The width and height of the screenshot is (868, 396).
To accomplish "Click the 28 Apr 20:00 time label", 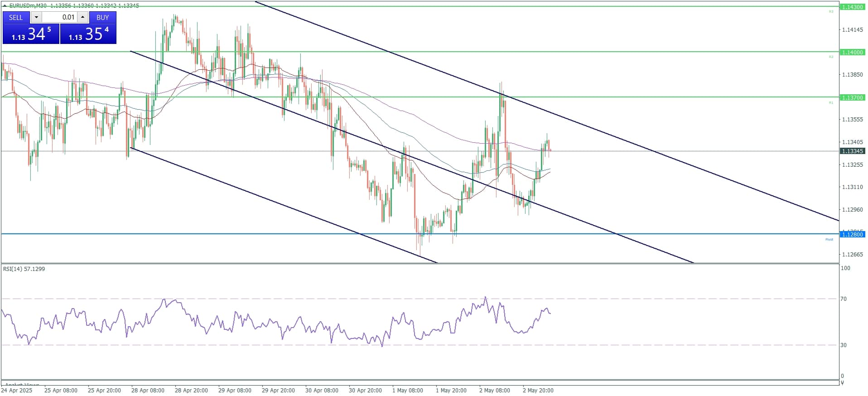I will point(191,390).
